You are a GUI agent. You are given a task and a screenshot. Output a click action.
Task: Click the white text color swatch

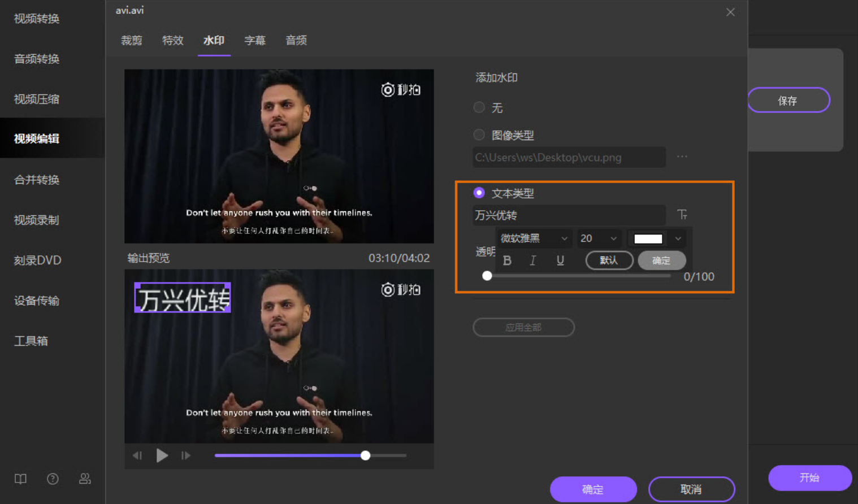[648, 238]
